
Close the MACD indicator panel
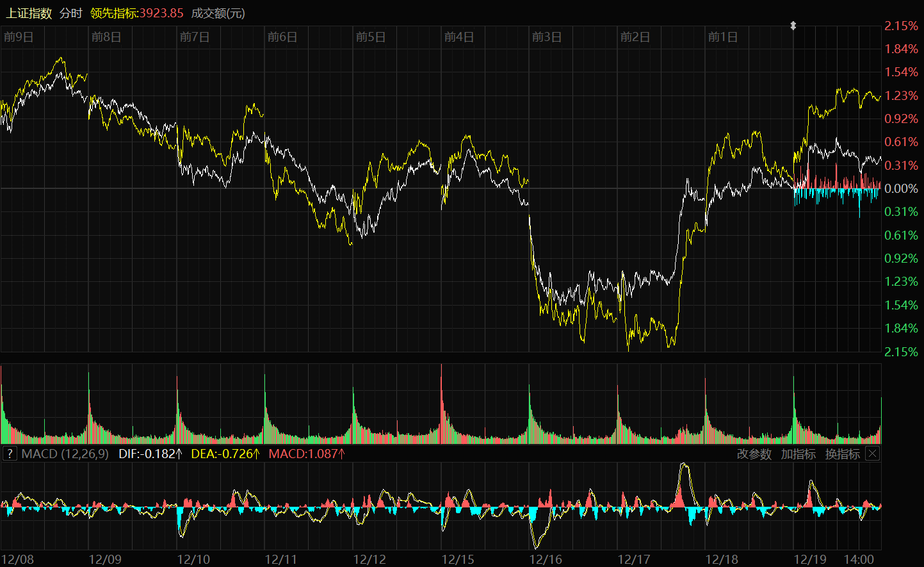(872, 454)
